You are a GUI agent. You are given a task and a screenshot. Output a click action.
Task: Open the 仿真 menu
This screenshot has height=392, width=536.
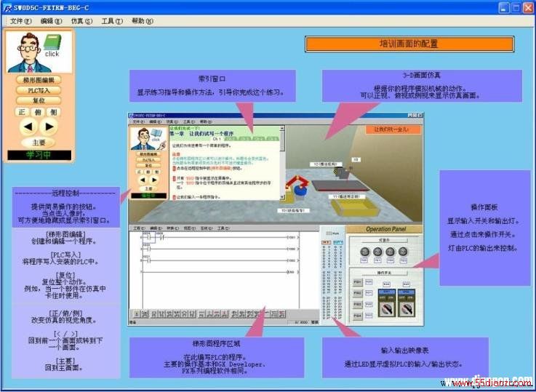coord(81,21)
